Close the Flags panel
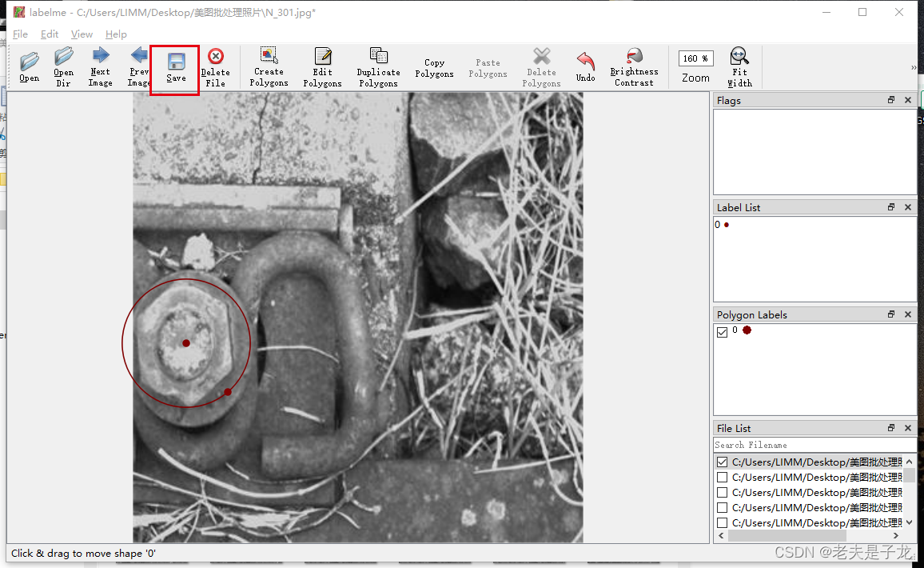 point(908,100)
